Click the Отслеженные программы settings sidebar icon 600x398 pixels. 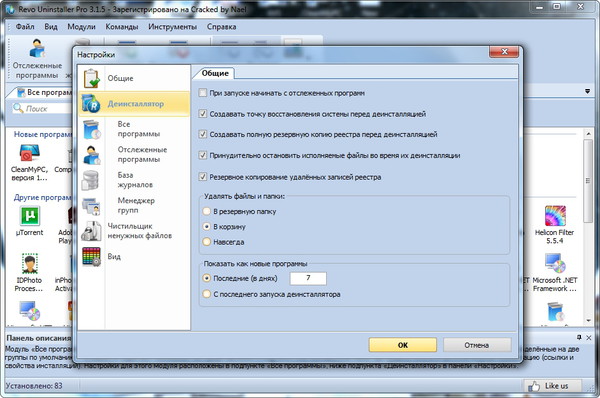91,155
